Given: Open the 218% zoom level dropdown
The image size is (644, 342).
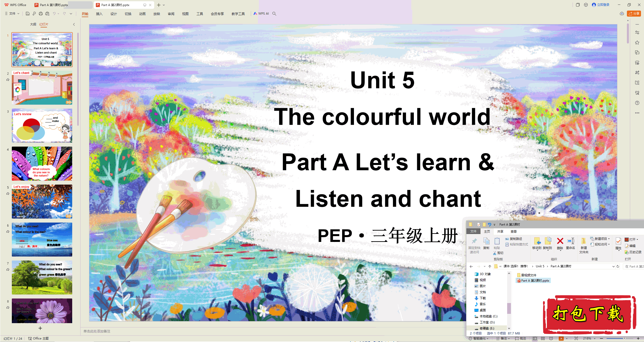Looking at the screenshot, I should 589,338.
